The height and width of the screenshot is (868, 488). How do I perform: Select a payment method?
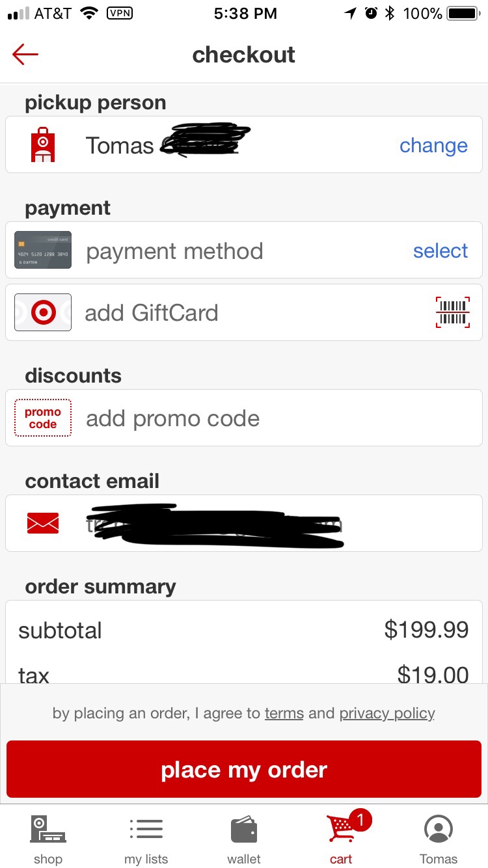441,251
